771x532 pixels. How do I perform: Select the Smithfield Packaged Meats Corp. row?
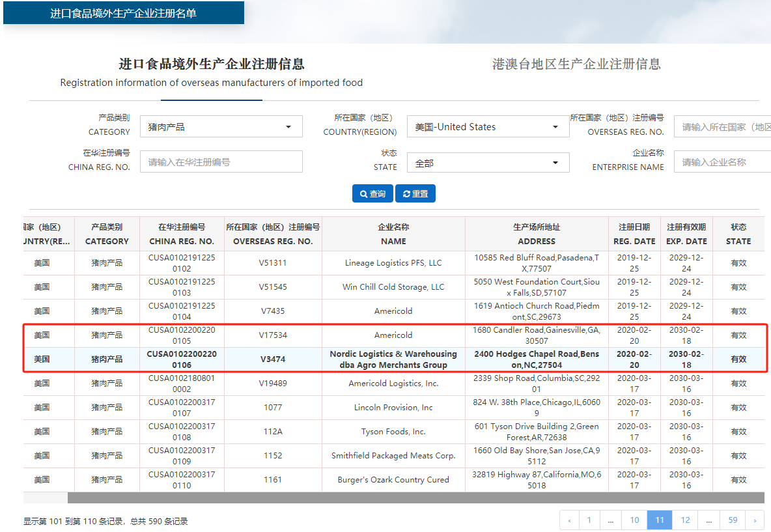click(393, 456)
